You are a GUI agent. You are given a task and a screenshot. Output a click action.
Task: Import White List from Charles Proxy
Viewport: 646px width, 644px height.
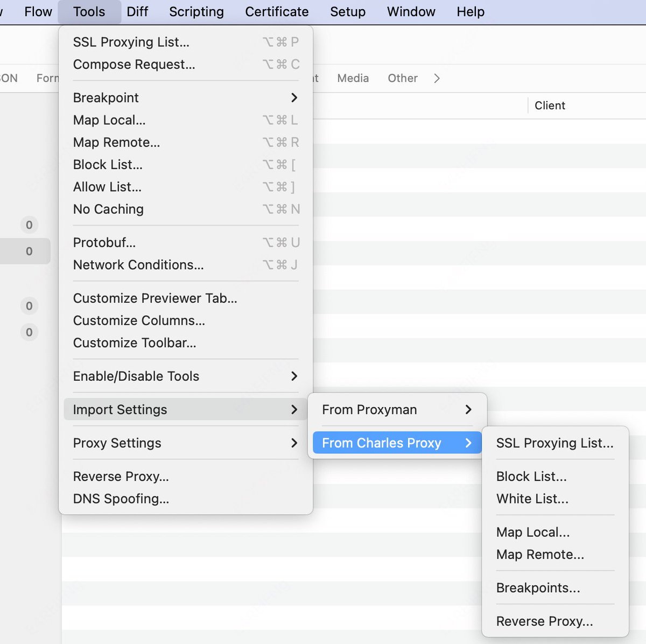[x=555, y=499]
